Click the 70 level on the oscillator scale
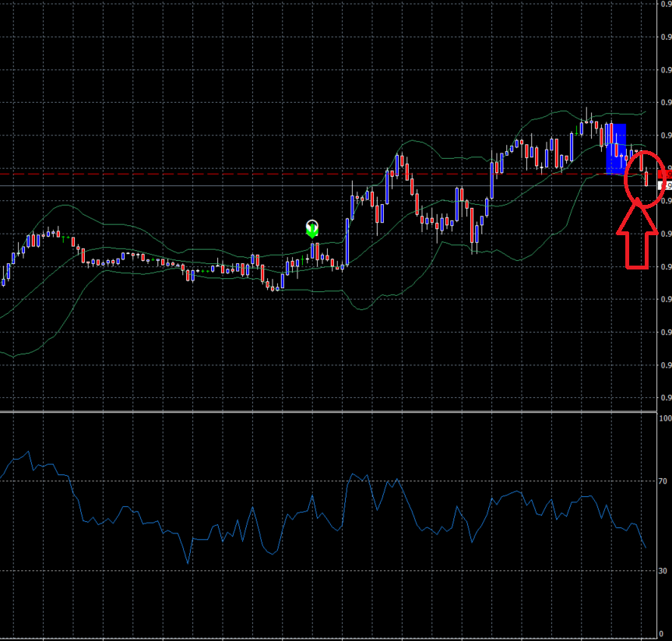 [x=663, y=482]
